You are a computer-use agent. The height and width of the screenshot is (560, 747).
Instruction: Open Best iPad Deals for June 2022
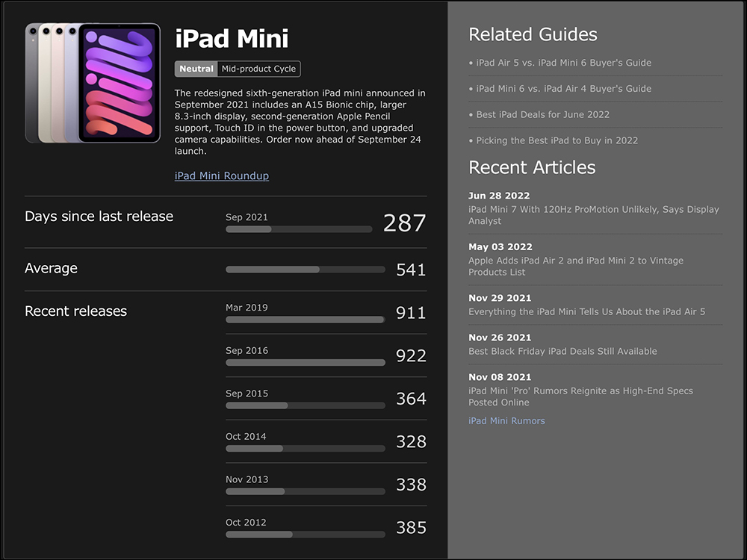coord(542,115)
